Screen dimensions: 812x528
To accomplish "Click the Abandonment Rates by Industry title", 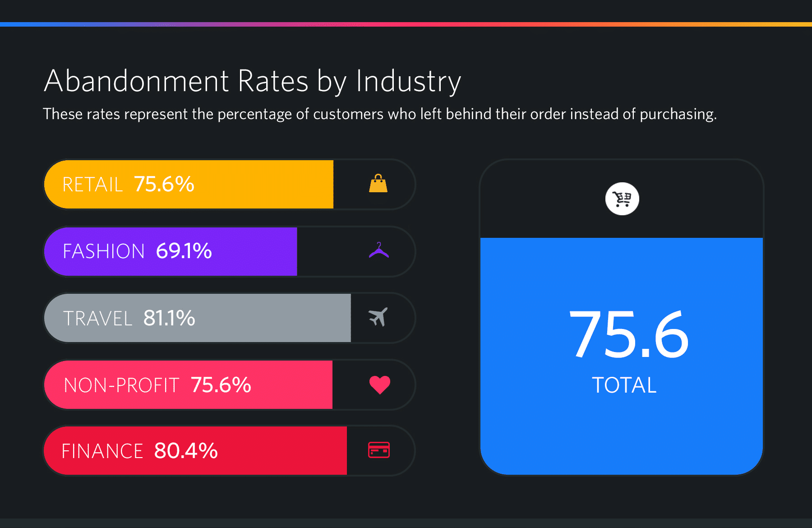I will (252, 81).
